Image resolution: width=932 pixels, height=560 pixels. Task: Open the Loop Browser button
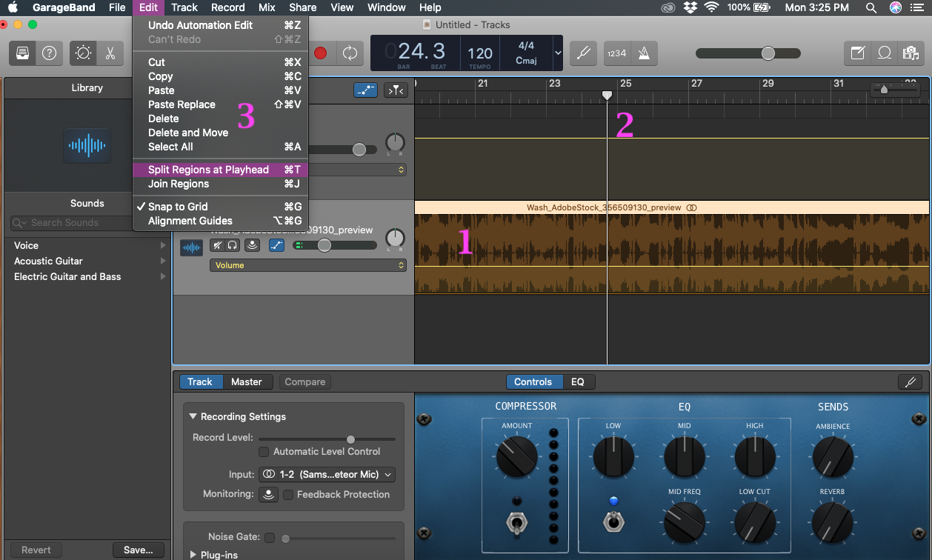[885, 53]
